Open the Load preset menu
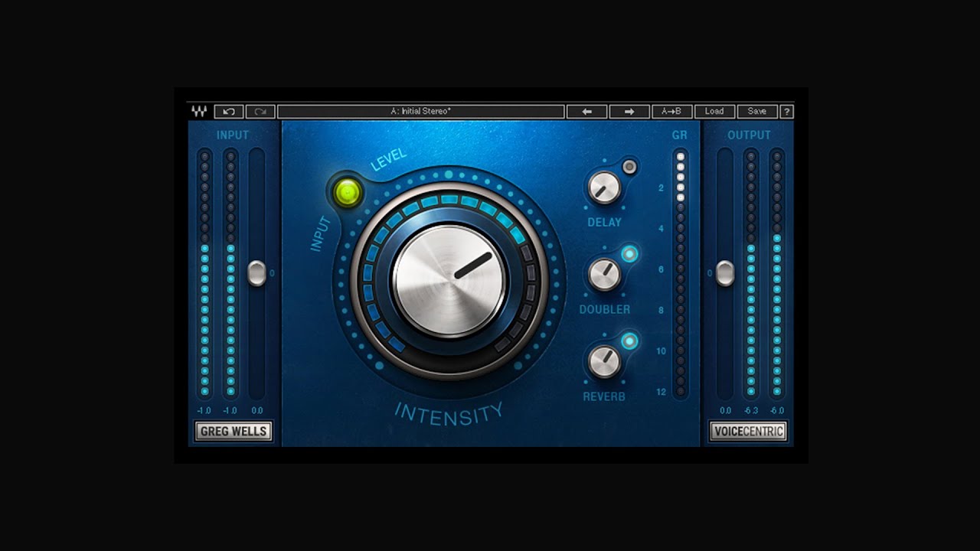 [x=714, y=112]
